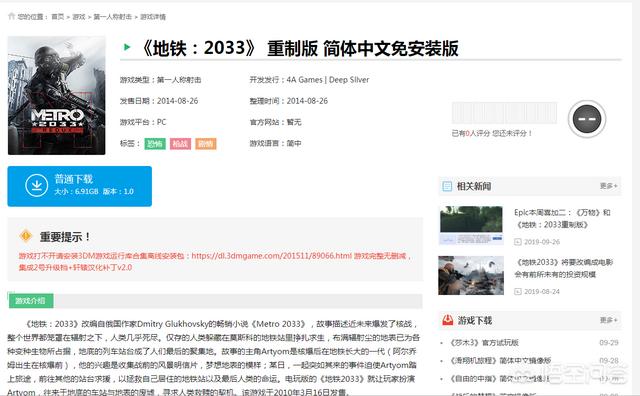Click the 相关新闻 list icon

(x=447, y=186)
